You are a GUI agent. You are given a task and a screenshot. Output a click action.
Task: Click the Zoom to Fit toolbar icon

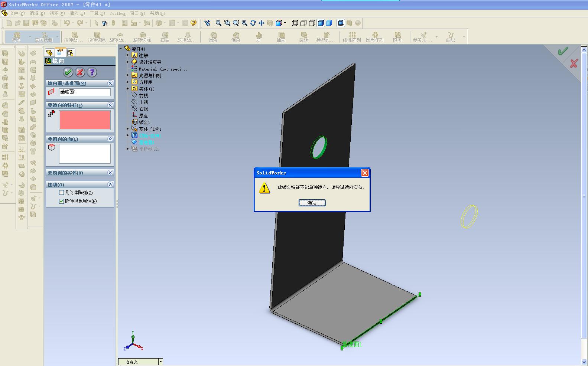[x=219, y=23]
